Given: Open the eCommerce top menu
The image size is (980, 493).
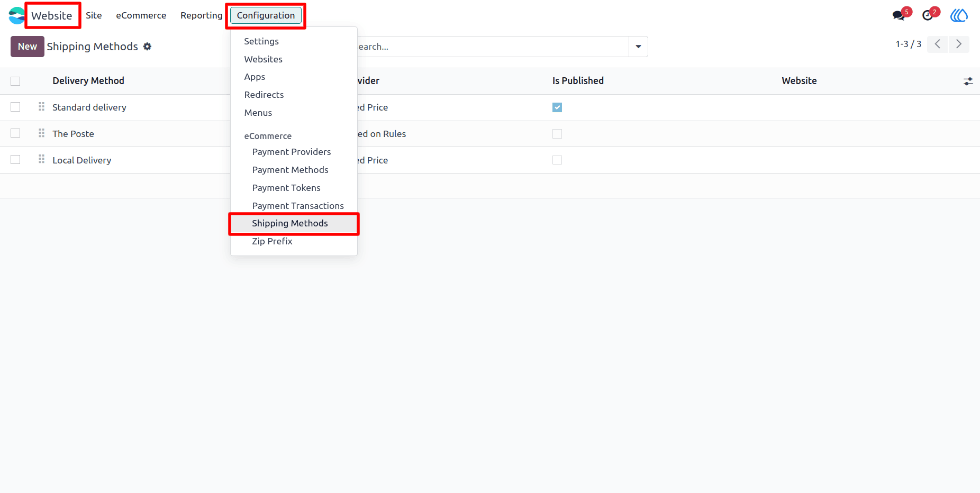Looking at the screenshot, I should [x=141, y=15].
